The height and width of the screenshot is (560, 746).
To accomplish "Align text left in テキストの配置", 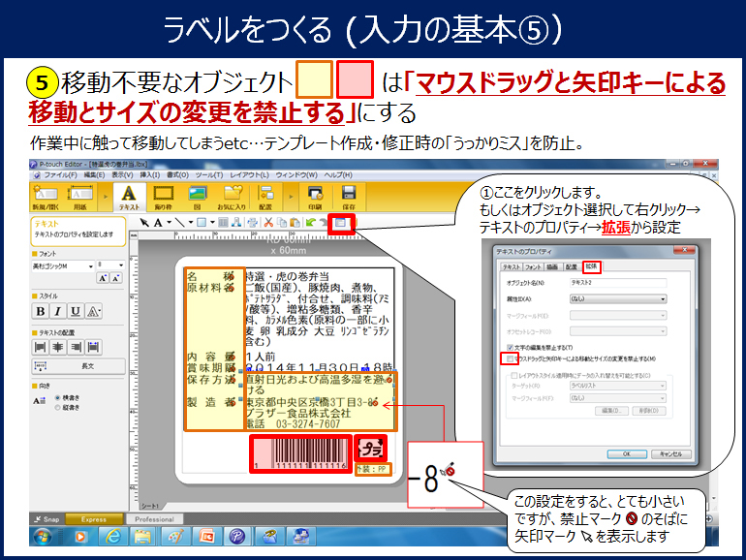I will [41, 347].
